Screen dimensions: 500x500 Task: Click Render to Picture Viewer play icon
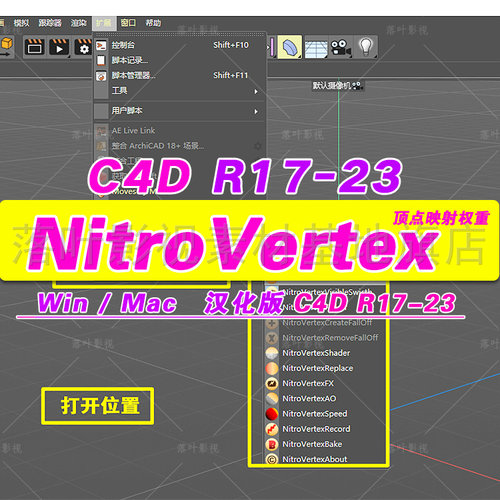[59, 47]
